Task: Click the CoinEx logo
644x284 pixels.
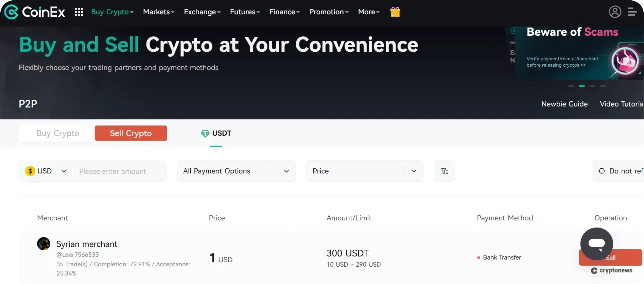Action: pyautogui.click(x=34, y=12)
